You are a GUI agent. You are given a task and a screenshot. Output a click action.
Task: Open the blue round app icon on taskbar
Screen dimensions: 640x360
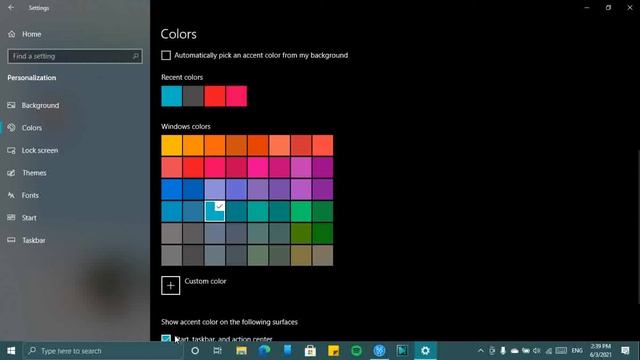click(x=379, y=351)
